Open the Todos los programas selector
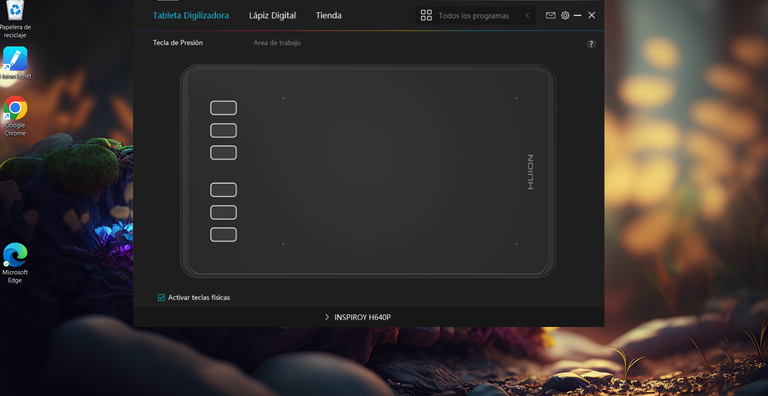Image resolution: width=768 pixels, height=396 pixels. 476,15
